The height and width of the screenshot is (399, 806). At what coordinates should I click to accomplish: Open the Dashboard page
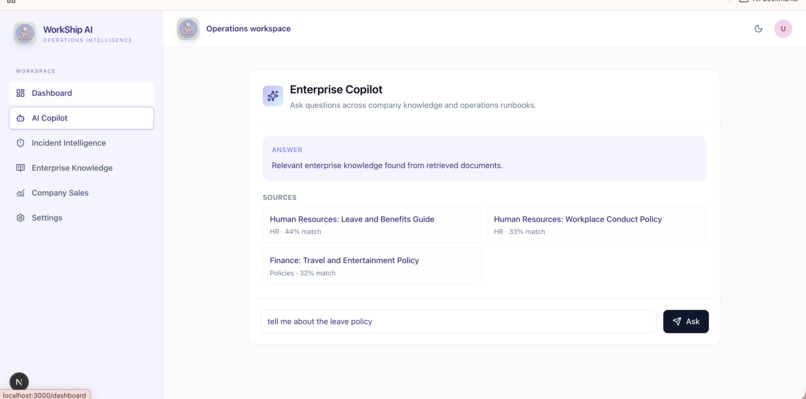(81, 93)
